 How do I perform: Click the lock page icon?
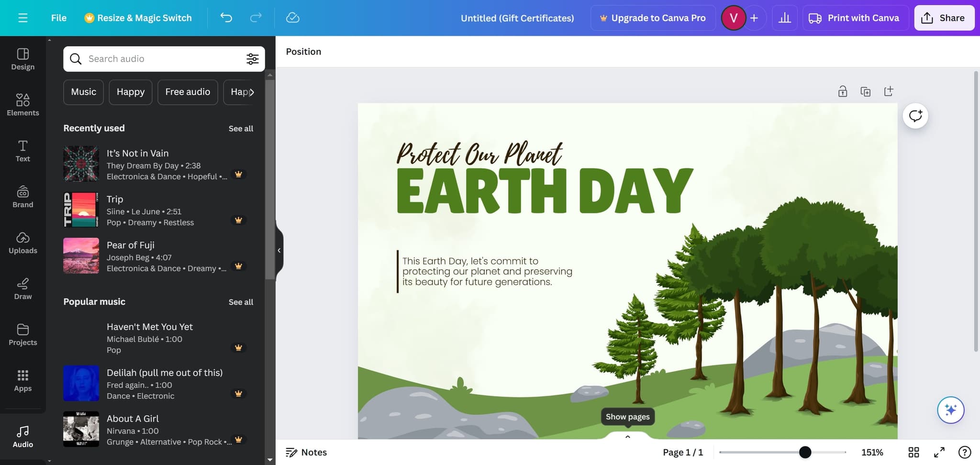click(x=843, y=91)
